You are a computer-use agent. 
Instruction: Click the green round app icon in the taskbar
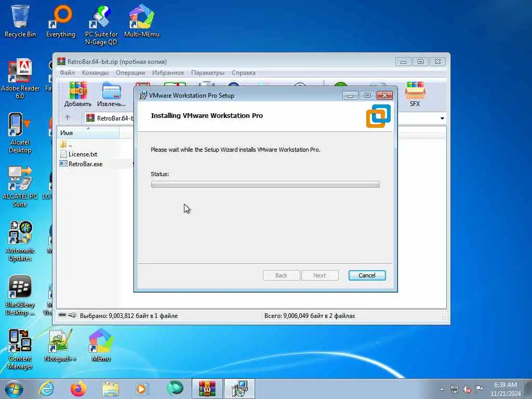click(x=175, y=389)
